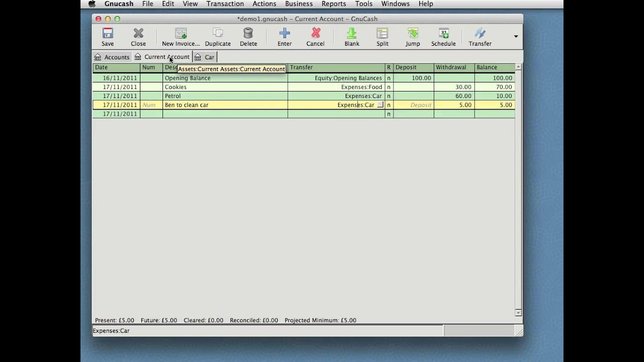Open the Business menu
644x362 pixels.
[x=299, y=4]
